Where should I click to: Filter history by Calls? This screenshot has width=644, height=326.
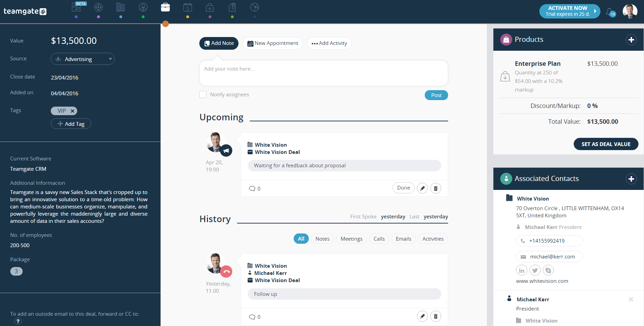[379, 239]
